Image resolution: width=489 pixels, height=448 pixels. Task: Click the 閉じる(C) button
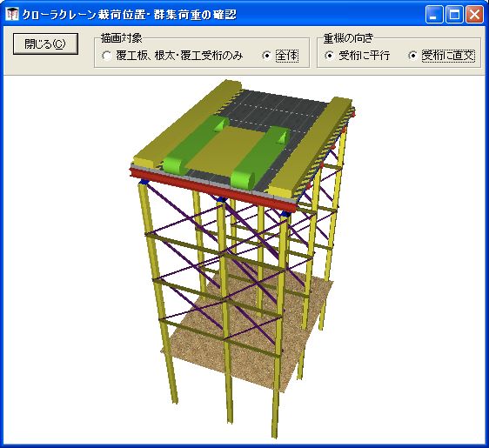tap(45, 44)
